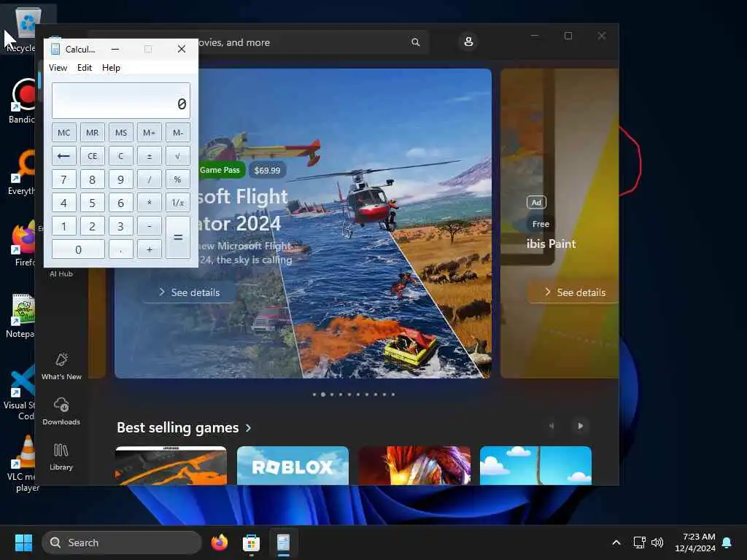Expand the hidden system tray icons
The image size is (747, 560).
click(616, 542)
